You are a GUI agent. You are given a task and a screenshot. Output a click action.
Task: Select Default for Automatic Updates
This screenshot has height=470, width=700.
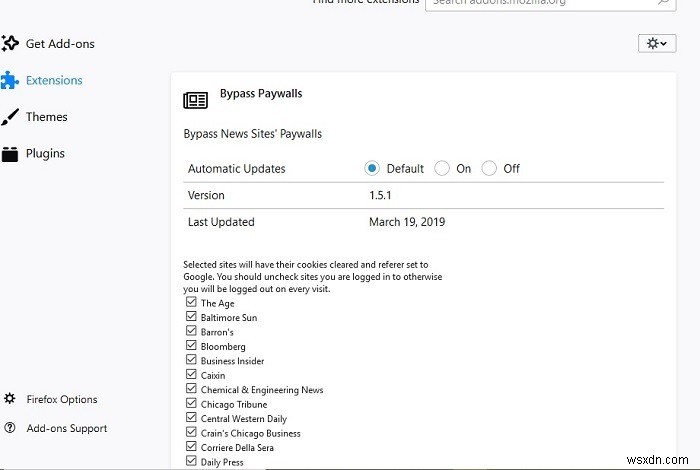371,168
